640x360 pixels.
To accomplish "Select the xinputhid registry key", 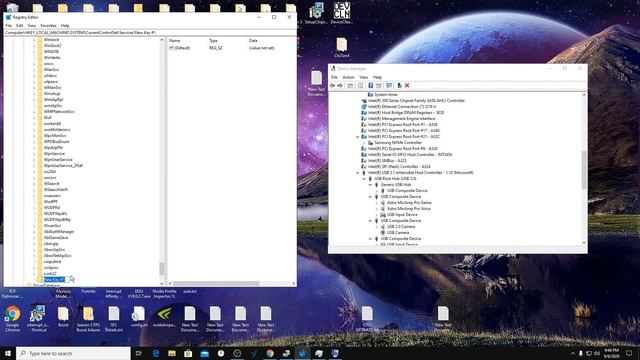I will [52, 262].
